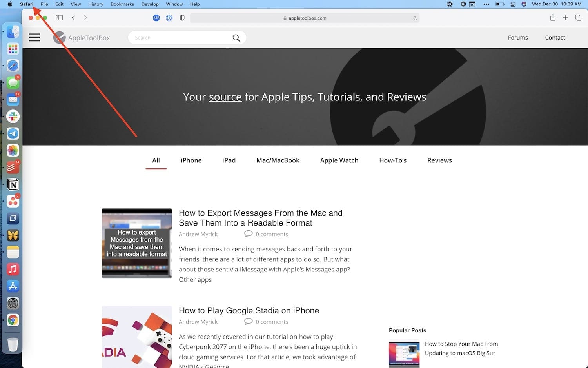View comments on the Google Stadia article

[x=266, y=322]
